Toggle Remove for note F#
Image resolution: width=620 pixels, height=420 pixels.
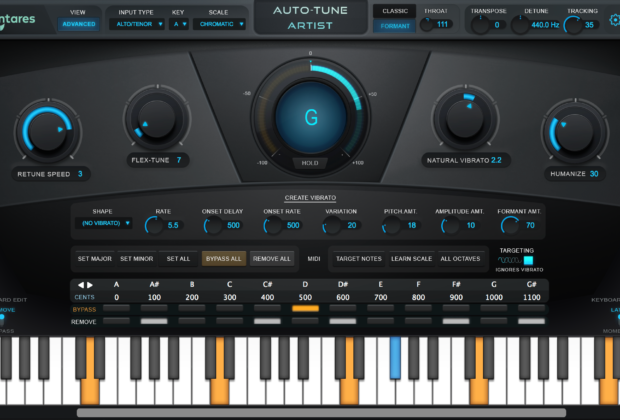[x=456, y=321]
